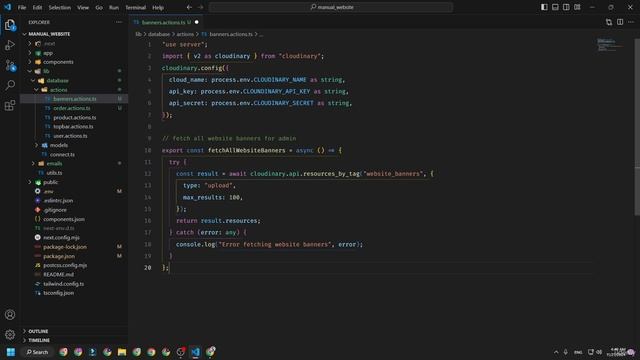Open the Run menu
The width and height of the screenshot is (640, 360).
pos(114,7)
